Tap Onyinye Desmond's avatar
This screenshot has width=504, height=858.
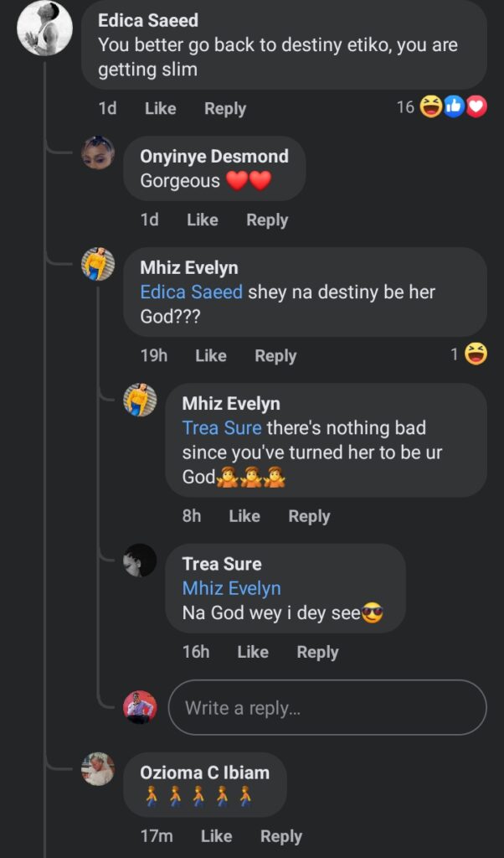tap(98, 153)
